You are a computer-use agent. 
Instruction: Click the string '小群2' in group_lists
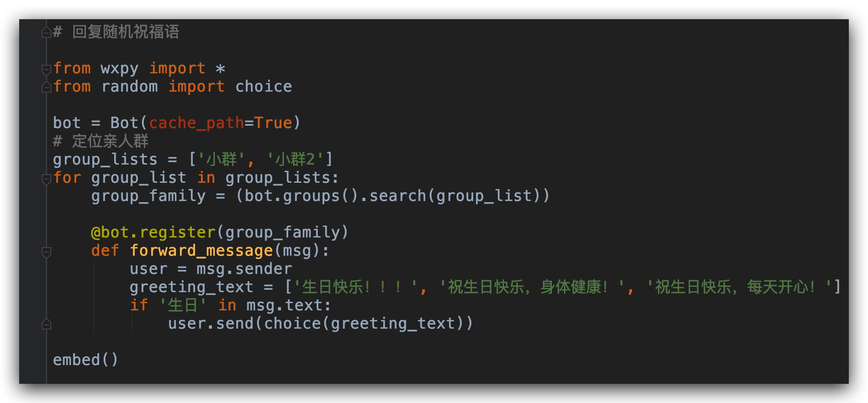click(295, 159)
